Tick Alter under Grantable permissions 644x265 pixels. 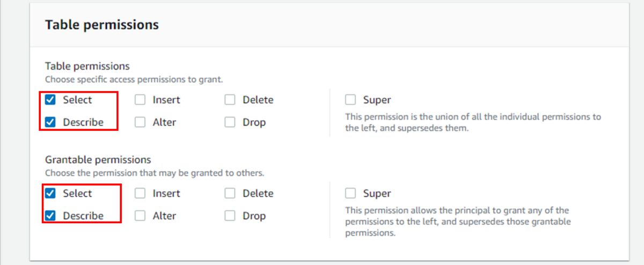pyautogui.click(x=140, y=216)
